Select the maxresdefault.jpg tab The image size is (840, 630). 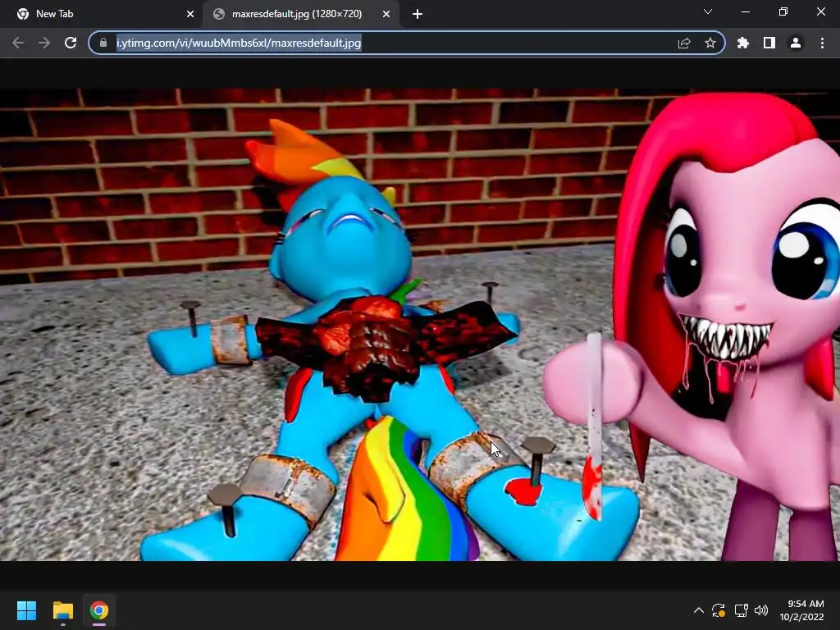(x=301, y=15)
